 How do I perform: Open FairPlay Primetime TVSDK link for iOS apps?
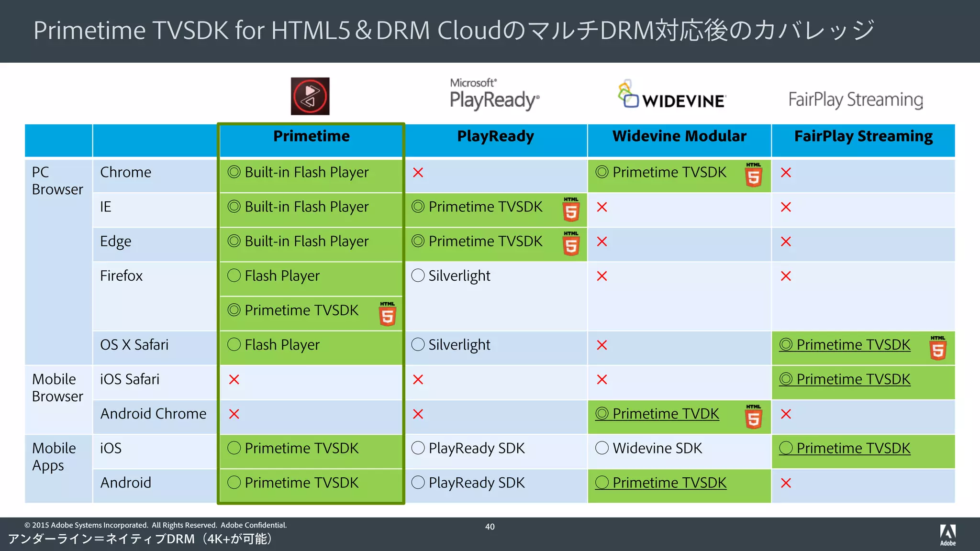click(x=845, y=448)
